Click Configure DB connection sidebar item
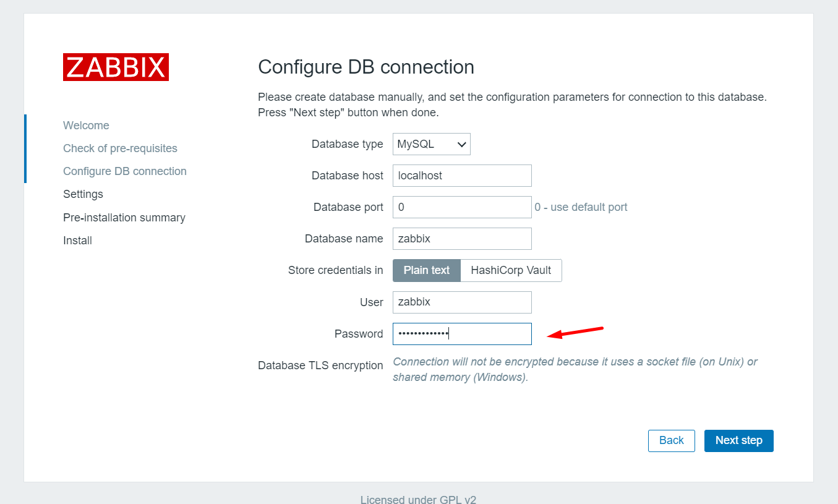 125,171
